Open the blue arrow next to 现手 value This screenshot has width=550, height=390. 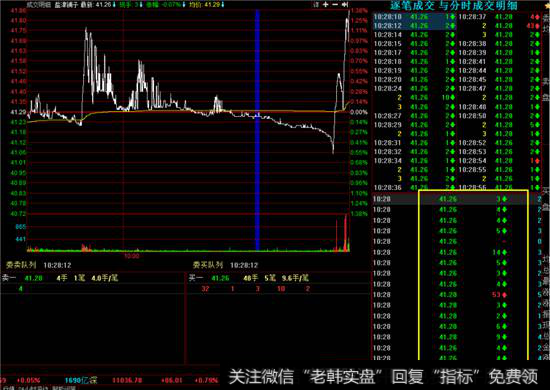tap(141, 5)
